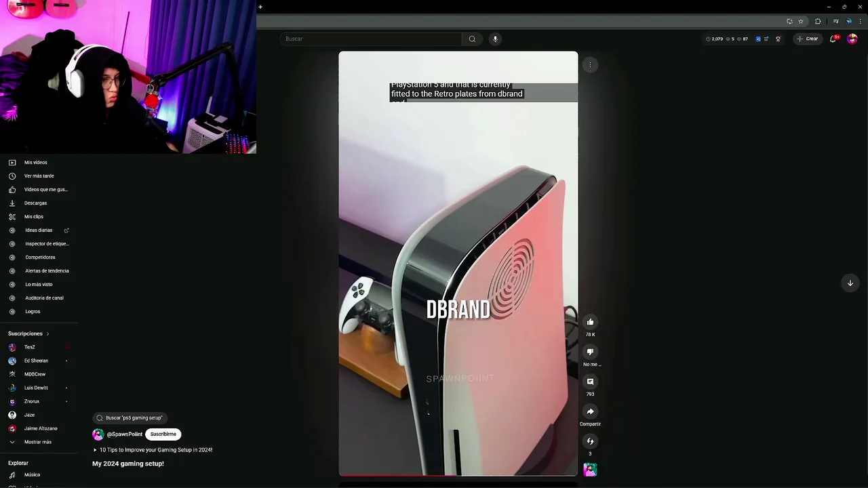868x488 pixels.
Task: Open @SpawnPoiint channel avatar
Action: (98, 434)
